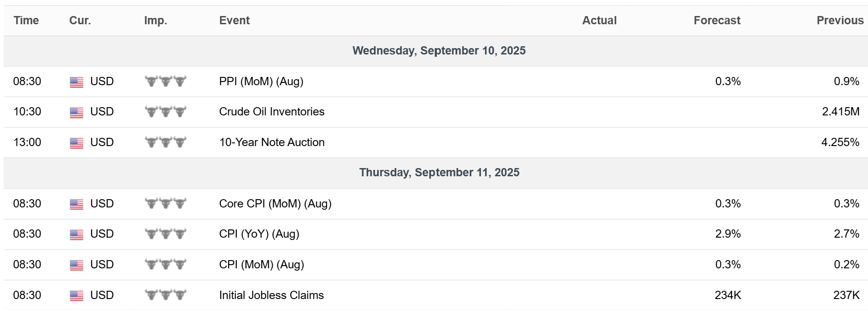Click the US flag in PPI row

[76, 82]
